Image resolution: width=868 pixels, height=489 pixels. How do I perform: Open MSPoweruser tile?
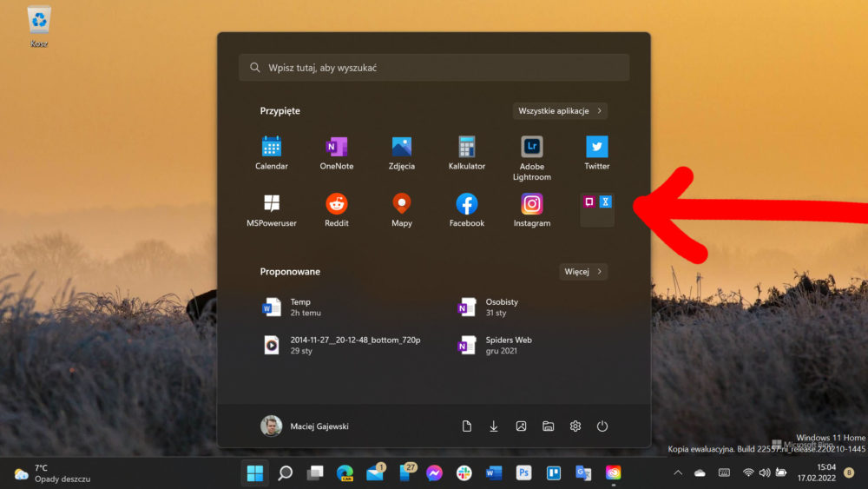271,210
